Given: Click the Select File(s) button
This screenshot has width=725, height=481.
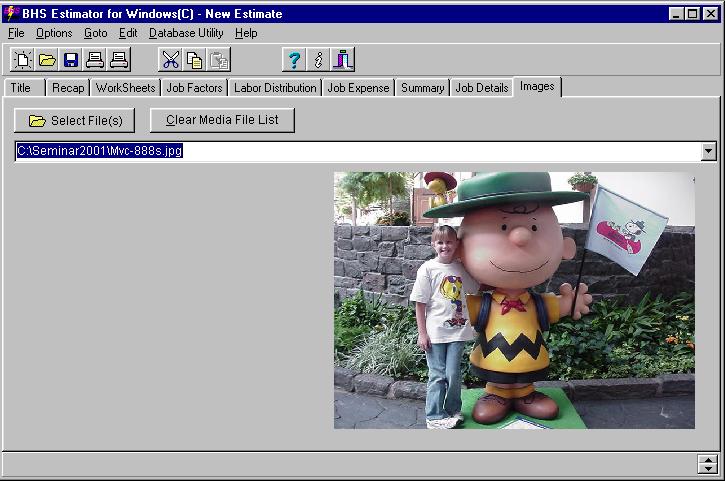Looking at the screenshot, I should click(x=74, y=120).
